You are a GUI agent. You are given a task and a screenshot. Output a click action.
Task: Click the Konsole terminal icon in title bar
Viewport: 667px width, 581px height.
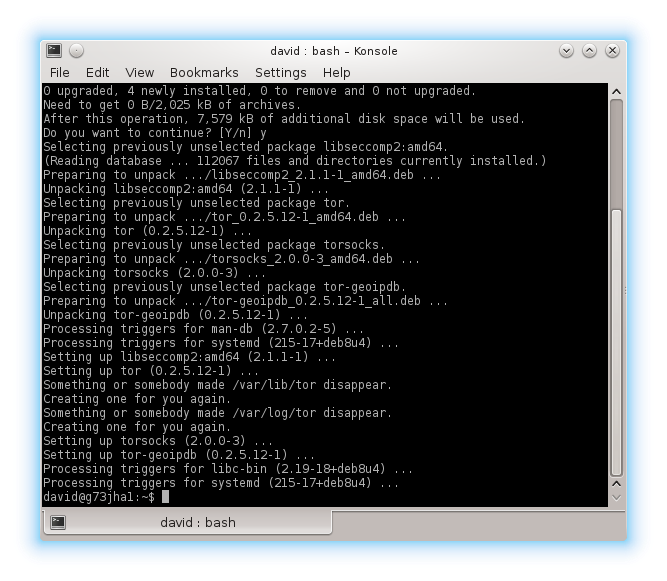tap(54, 51)
